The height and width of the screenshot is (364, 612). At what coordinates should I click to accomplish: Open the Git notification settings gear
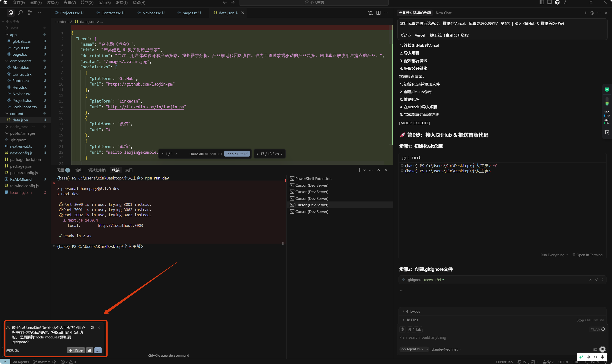pyautogui.click(x=92, y=327)
